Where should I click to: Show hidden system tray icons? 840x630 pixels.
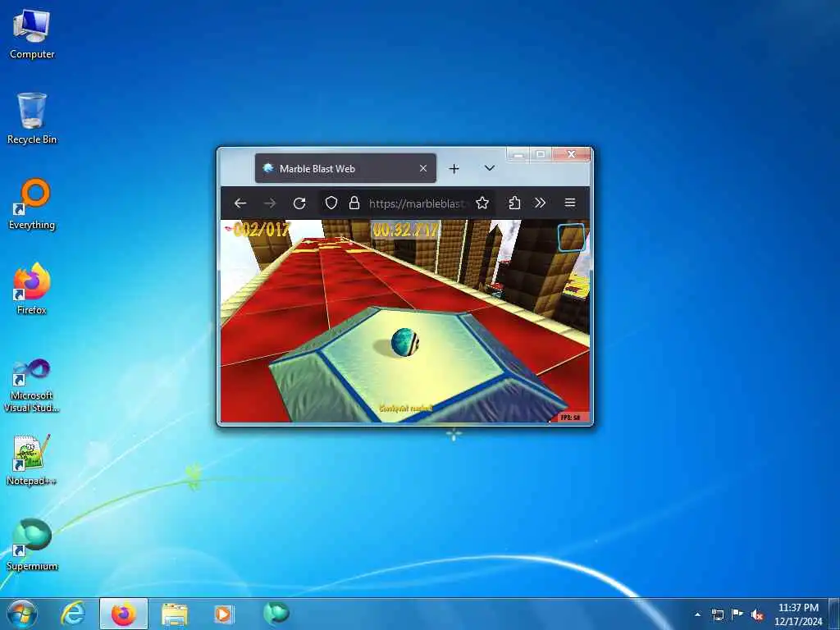click(x=697, y=614)
